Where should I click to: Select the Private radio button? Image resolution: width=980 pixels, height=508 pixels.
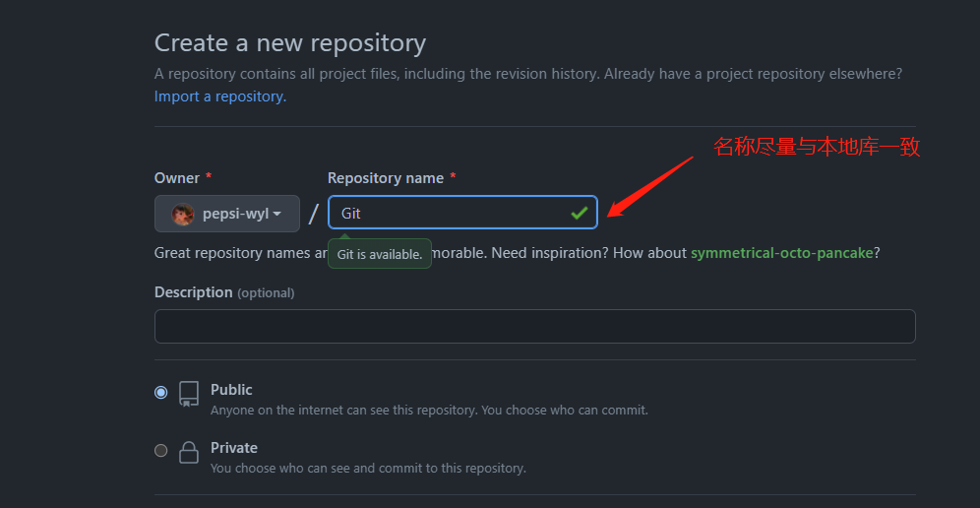(x=161, y=451)
